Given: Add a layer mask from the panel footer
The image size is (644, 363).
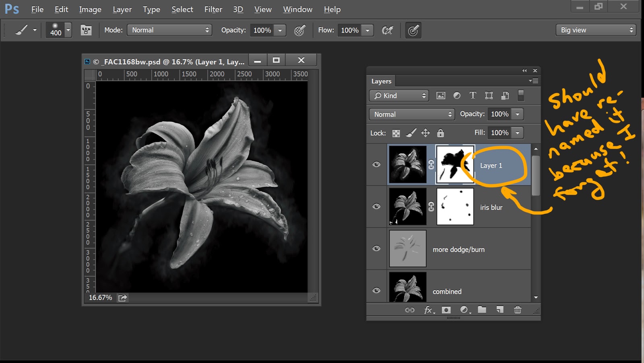Looking at the screenshot, I should pos(446,310).
